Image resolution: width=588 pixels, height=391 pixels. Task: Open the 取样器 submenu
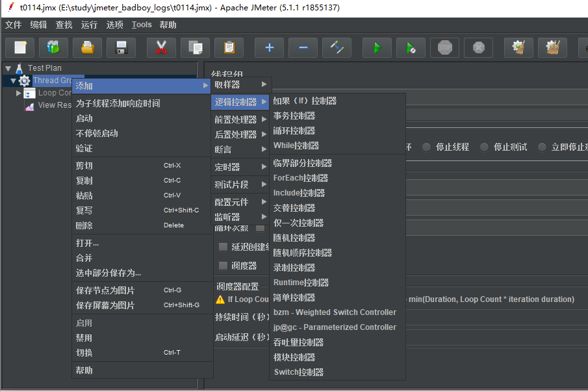coord(240,84)
